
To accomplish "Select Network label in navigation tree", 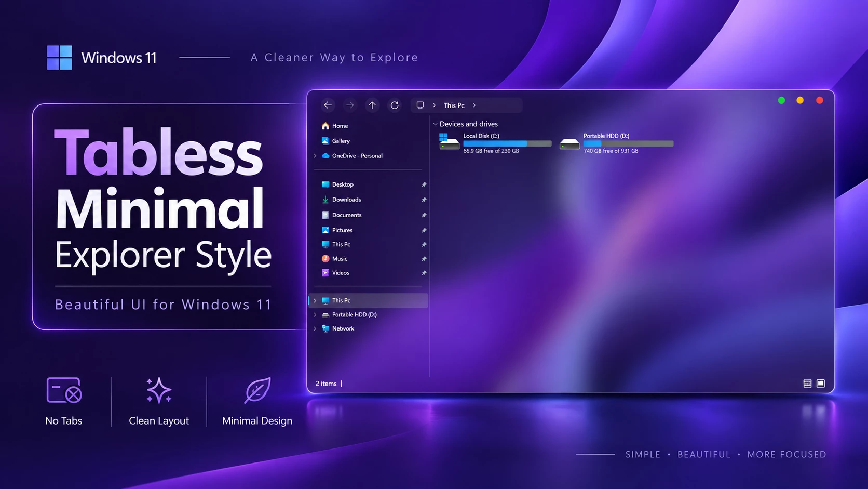I will (x=343, y=328).
